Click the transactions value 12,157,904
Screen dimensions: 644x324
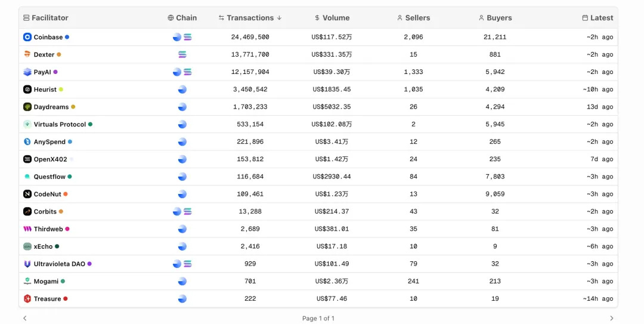point(250,72)
